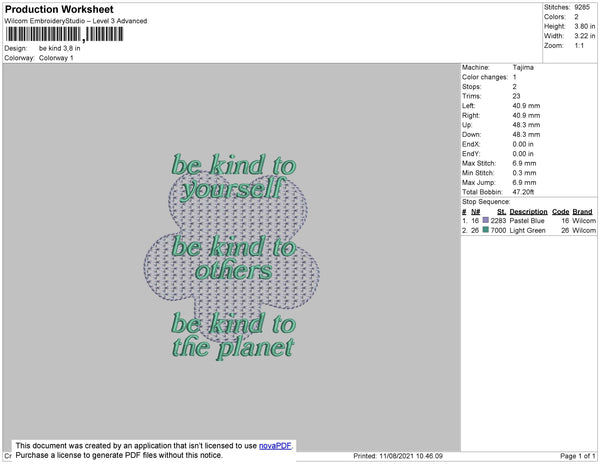Click the Color changes value 1
The image size is (600, 464).
point(514,77)
